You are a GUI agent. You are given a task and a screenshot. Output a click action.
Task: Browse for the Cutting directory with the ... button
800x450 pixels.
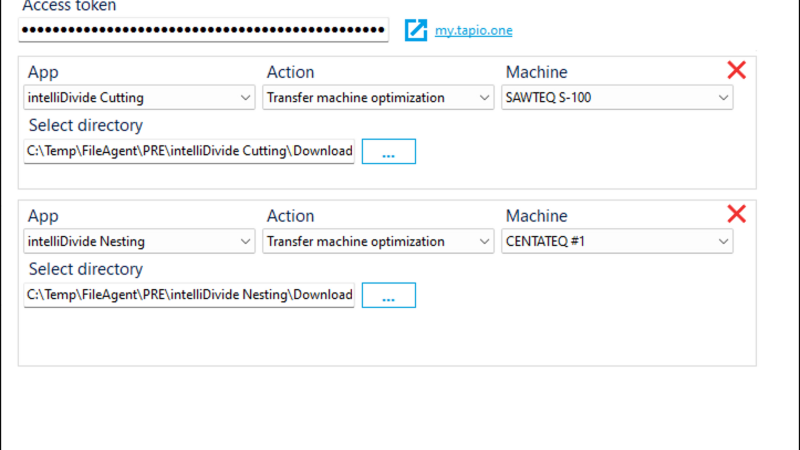pyautogui.click(x=389, y=152)
